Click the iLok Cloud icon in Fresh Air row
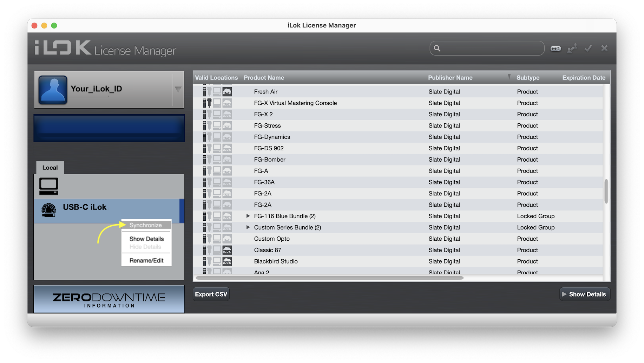The image size is (644, 363). click(x=227, y=92)
